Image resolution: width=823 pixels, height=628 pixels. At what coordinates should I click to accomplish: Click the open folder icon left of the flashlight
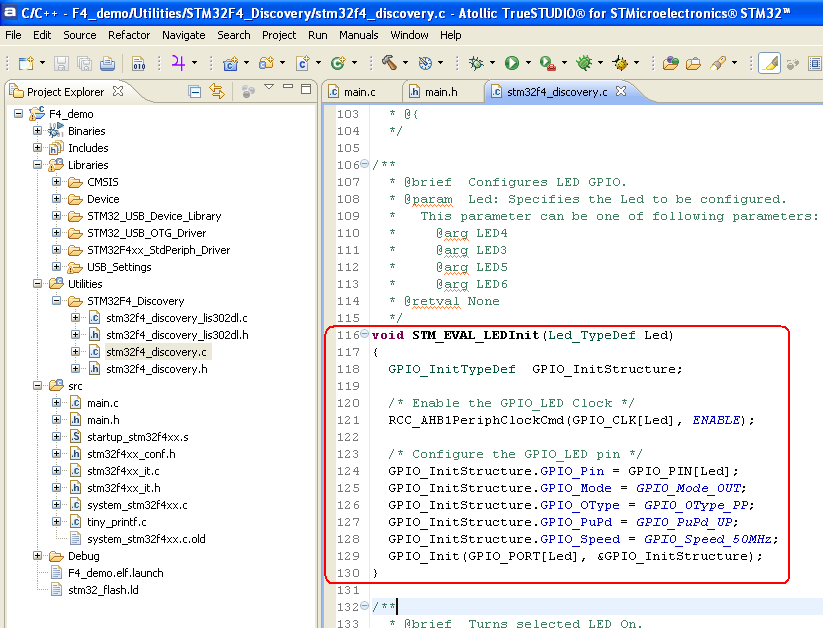tap(693, 63)
